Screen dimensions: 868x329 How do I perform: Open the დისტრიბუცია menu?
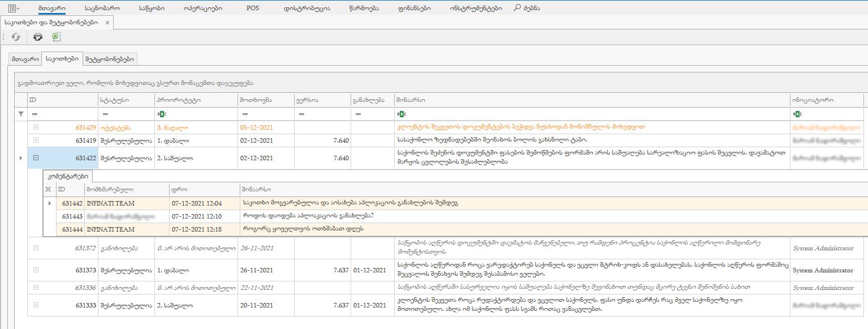coord(306,8)
